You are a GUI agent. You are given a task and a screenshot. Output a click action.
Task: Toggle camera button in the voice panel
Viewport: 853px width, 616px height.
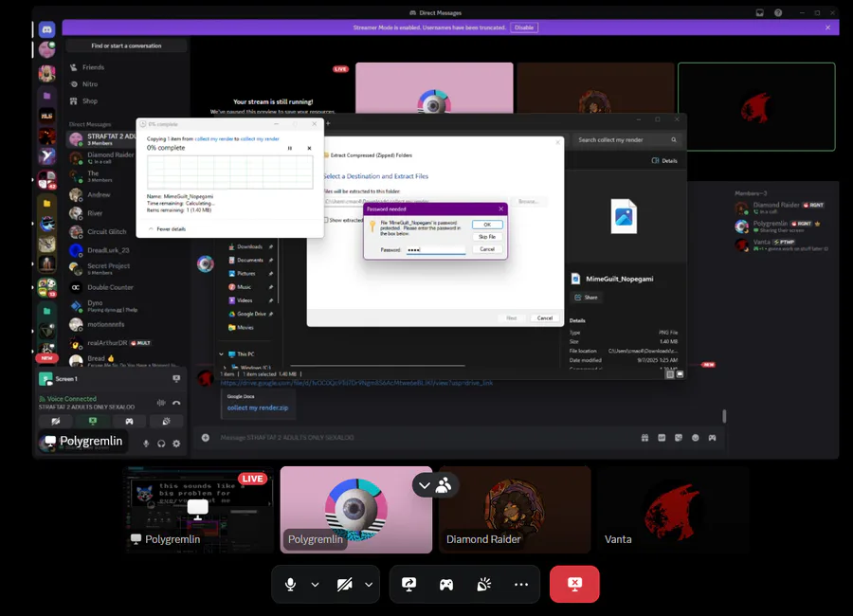point(56,421)
